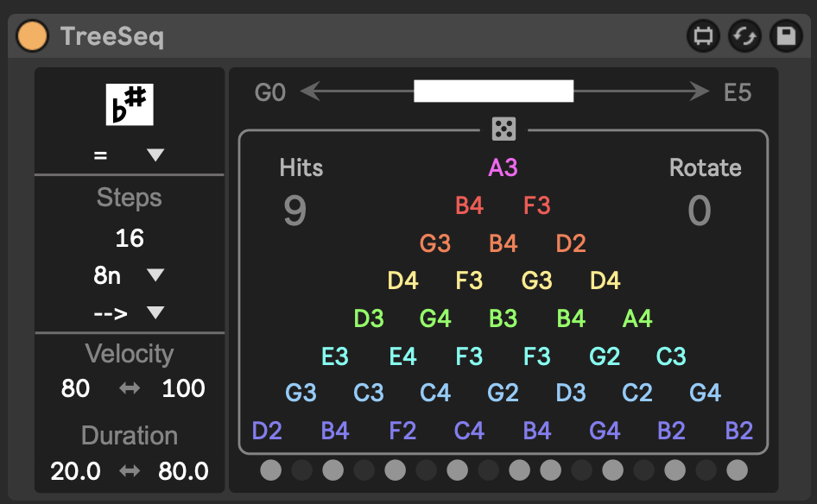Toggle the orange device activator button
This screenshot has width=817, height=504.
click(x=34, y=36)
